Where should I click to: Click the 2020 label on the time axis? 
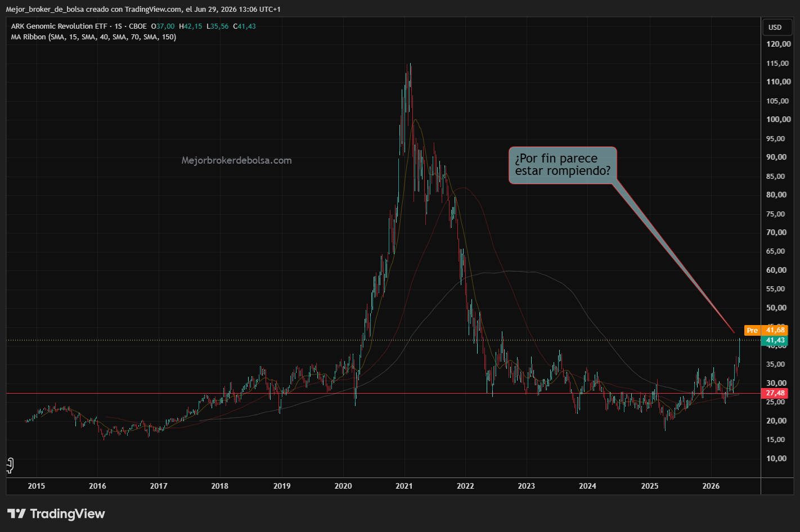[x=343, y=486]
